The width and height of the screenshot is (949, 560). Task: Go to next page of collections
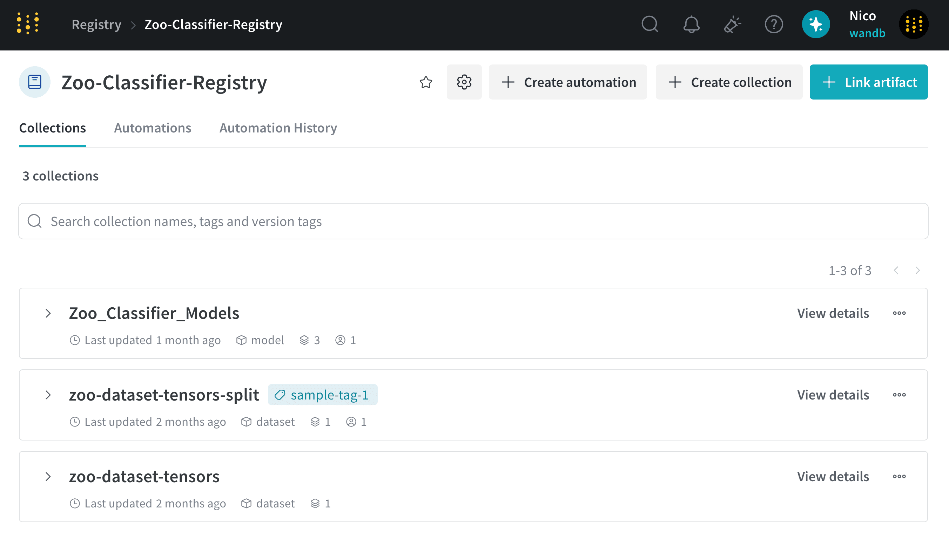[918, 271]
